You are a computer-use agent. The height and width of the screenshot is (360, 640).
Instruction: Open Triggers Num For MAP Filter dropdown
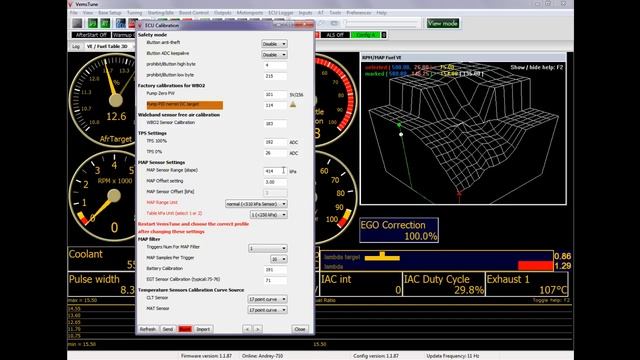(267, 248)
